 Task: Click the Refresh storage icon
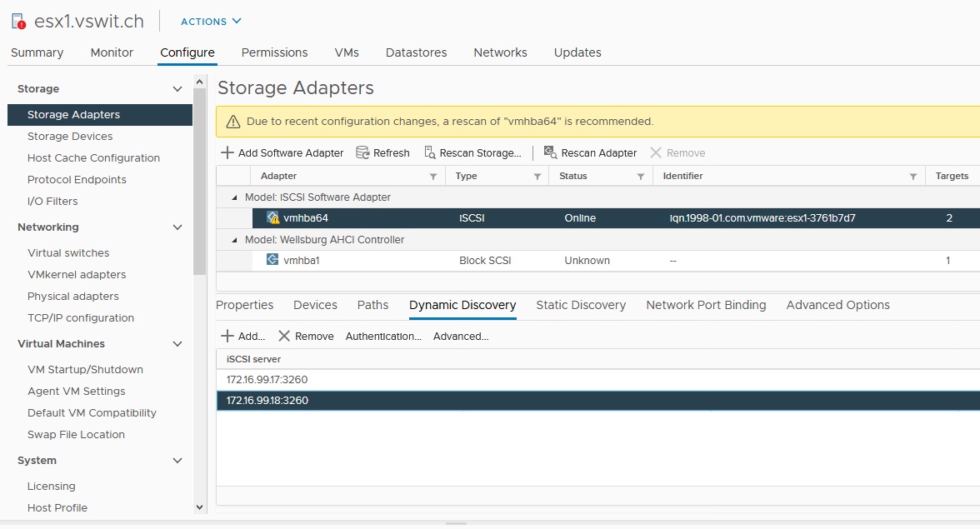(x=362, y=153)
